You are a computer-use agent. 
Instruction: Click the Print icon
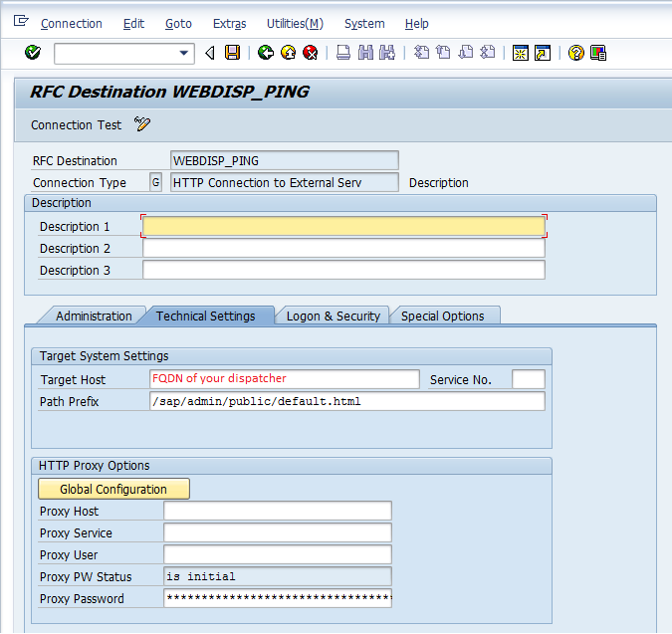pos(343,53)
